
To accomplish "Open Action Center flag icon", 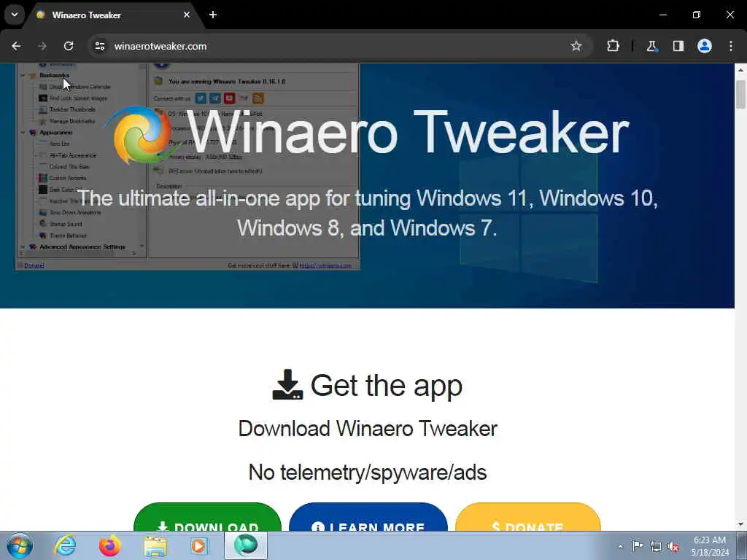I will [x=638, y=545].
